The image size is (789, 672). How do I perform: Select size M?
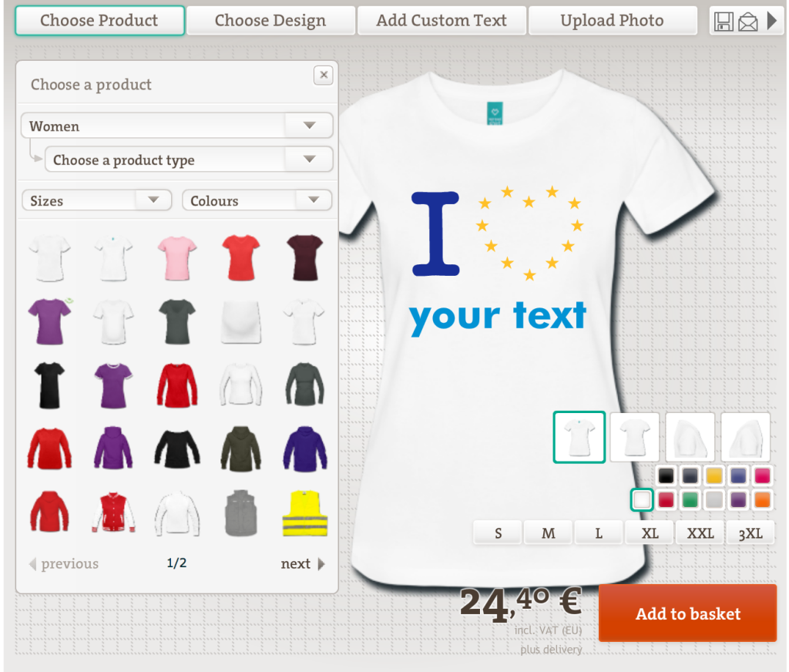tap(549, 533)
